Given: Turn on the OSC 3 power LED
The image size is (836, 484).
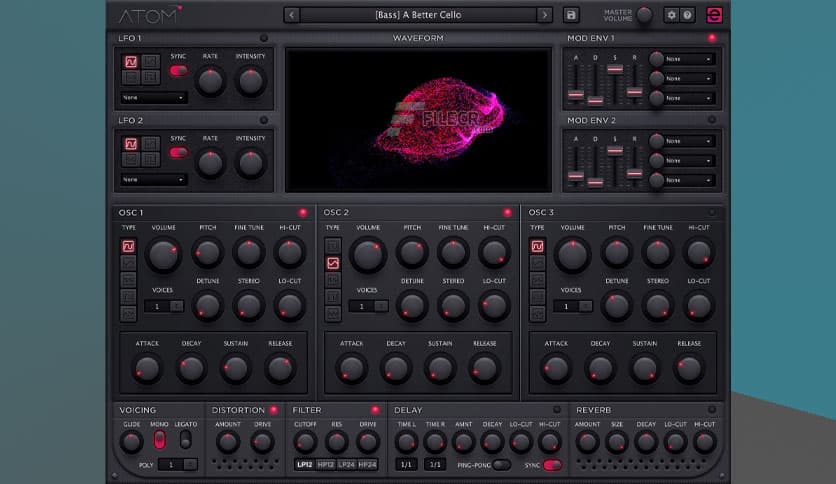Looking at the screenshot, I should point(712,212).
